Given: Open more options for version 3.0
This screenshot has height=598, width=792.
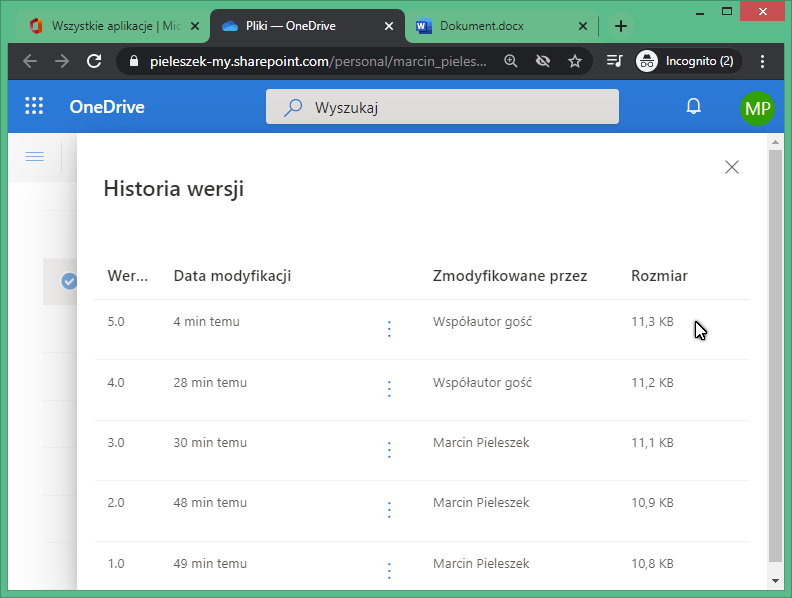Looking at the screenshot, I should click(x=389, y=450).
